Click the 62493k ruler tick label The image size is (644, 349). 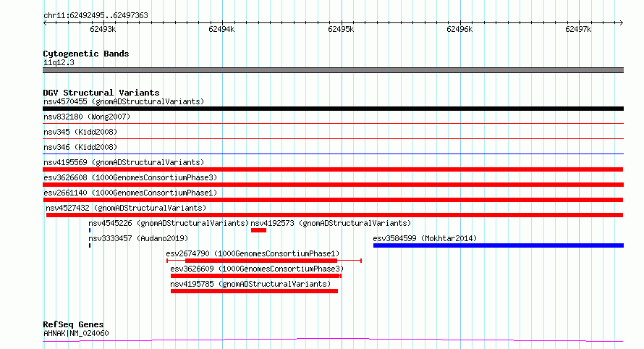(103, 29)
